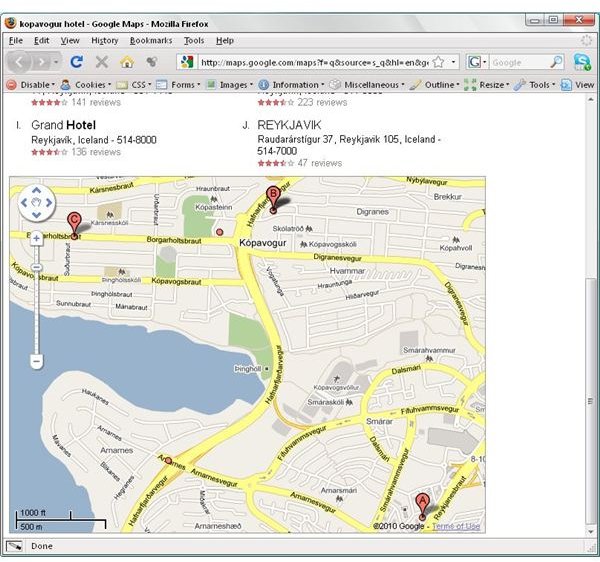Open the 223 reviews link
600x562 pixels.
click(x=322, y=102)
